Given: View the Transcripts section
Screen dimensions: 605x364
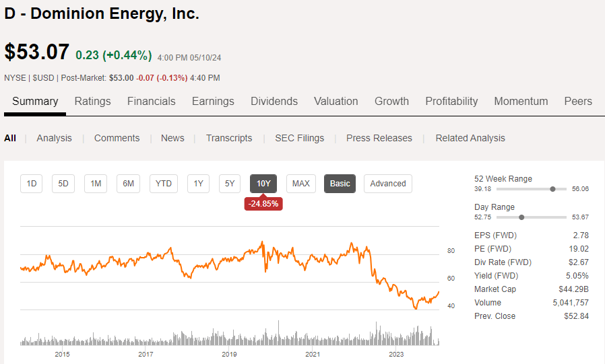Looking at the screenshot, I should pyautogui.click(x=229, y=138).
